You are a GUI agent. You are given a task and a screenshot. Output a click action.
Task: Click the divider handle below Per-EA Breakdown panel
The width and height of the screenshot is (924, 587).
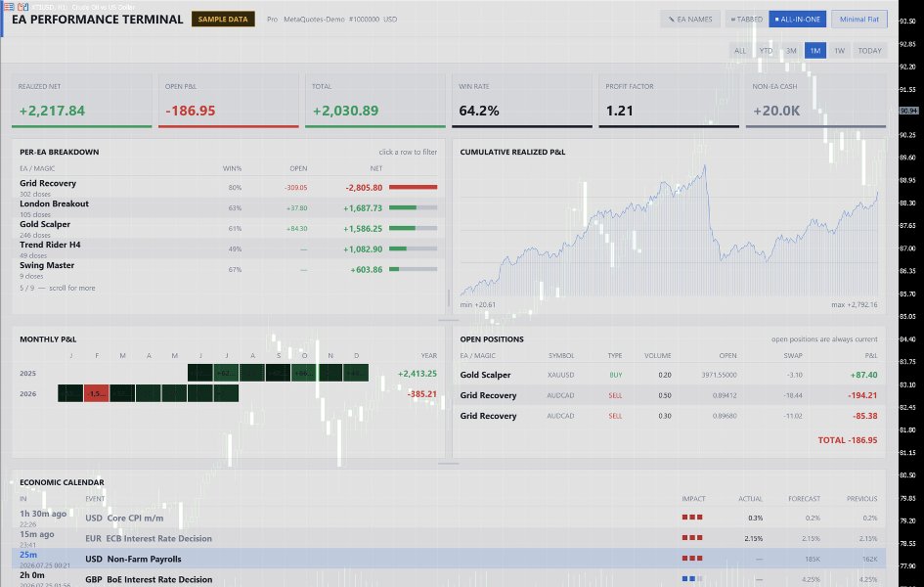pos(449,321)
